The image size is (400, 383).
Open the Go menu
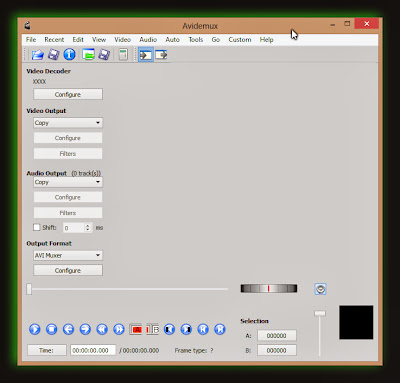click(x=216, y=40)
